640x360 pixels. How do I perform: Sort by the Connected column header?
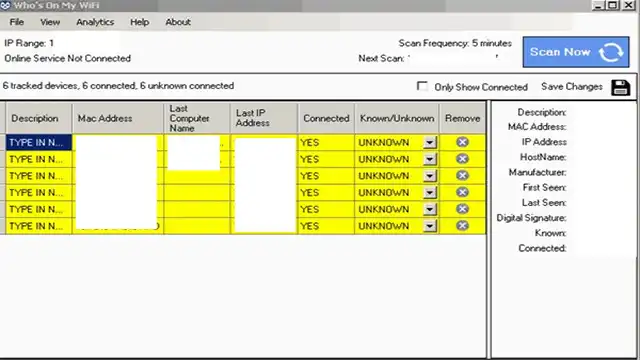click(326, 118)
